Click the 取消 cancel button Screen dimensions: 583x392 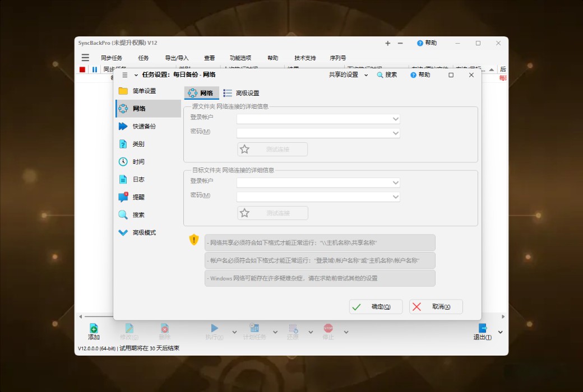pyautogui.click(x=436, y=306)
